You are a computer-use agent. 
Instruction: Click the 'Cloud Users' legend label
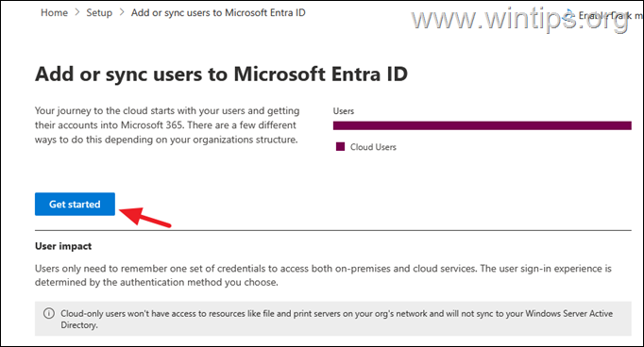tap(373, 147)
